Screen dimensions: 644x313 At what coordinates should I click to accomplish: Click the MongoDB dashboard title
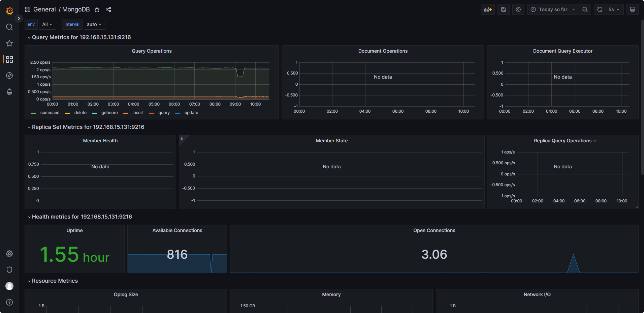tap(76, 9)
